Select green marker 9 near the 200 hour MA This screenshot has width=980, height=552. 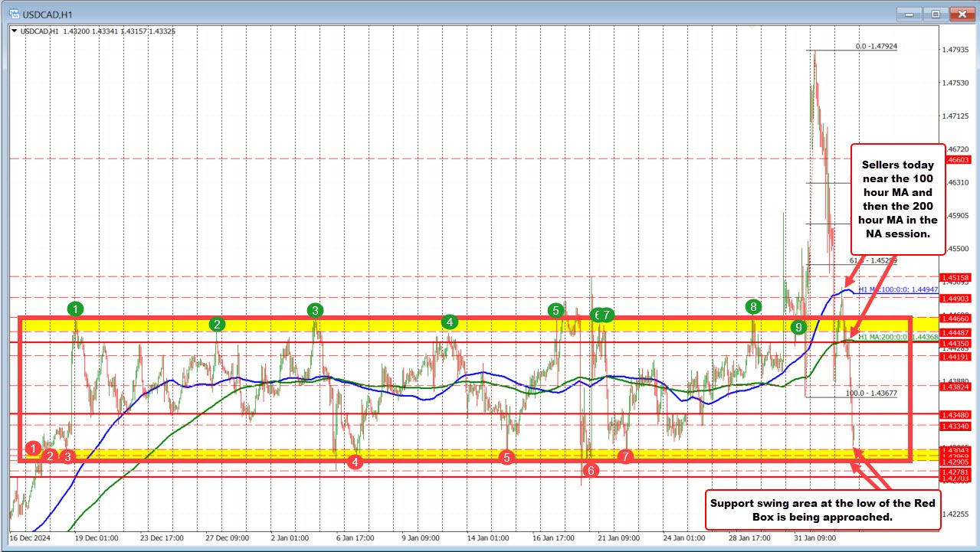coord(799,327)
